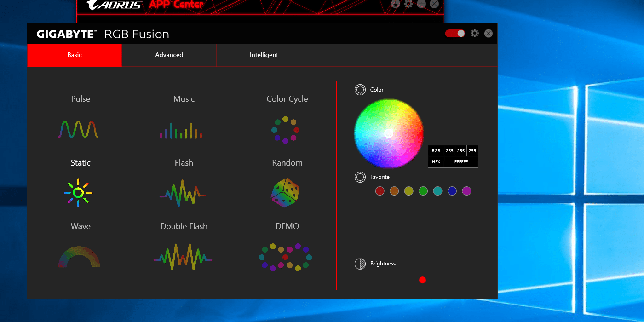Toggle the RGB Fusion power switch
This screenshot has height=322, width=644.
click(x=455, y=33)
